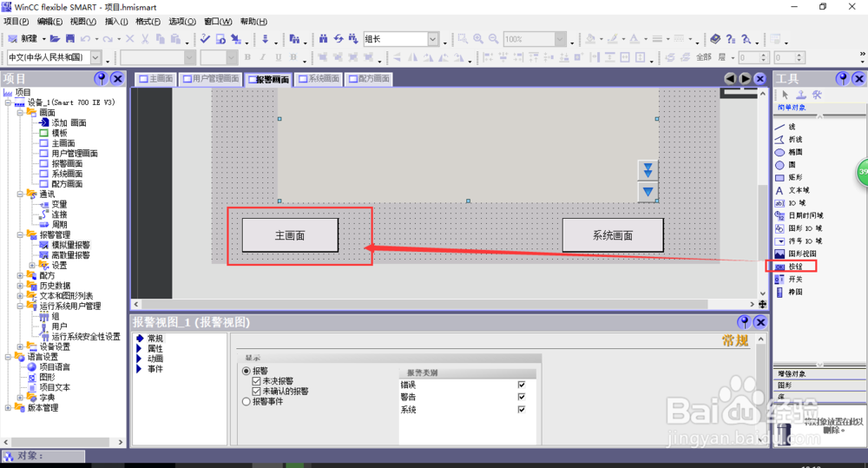Click the question mark context help icon
The image size is (868, 468).
pyautogui.click(x=731, y=39)
